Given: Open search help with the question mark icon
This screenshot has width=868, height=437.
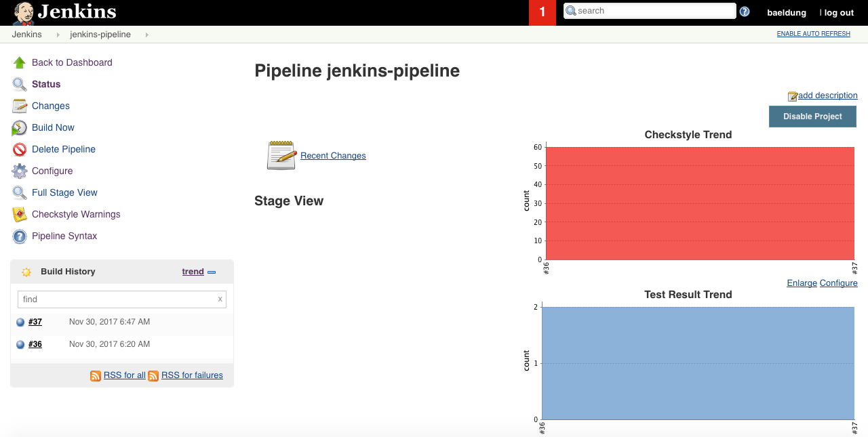Looking at the screenshot, I should (x=744, y=11).
